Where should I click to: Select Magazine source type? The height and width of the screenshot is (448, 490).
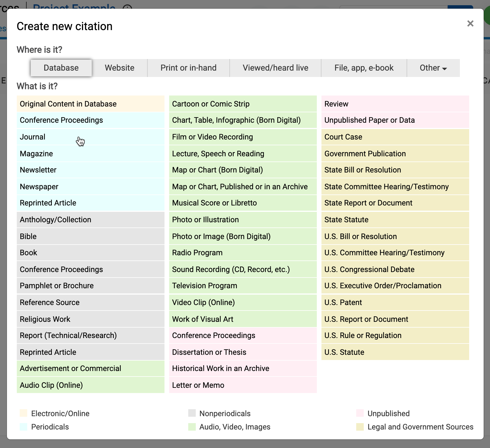pos(91,153)
